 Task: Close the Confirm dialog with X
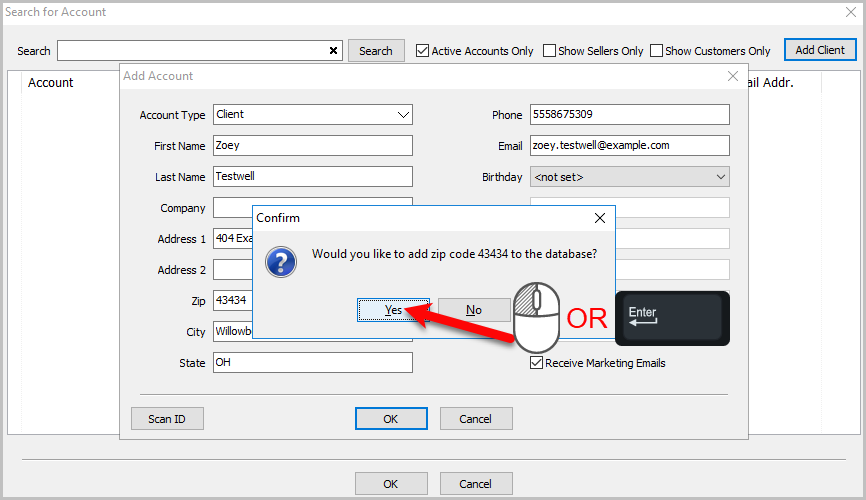click(600, 218)
